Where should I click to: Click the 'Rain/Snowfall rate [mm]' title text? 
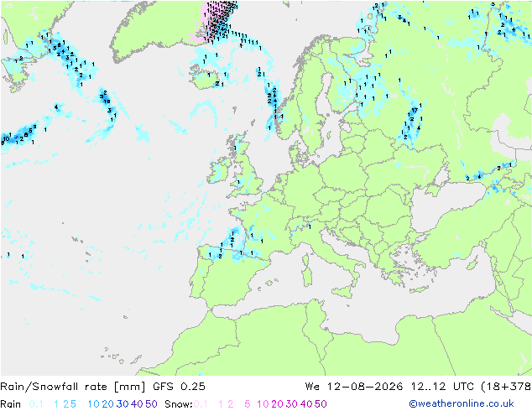click(x=73, y=387)
